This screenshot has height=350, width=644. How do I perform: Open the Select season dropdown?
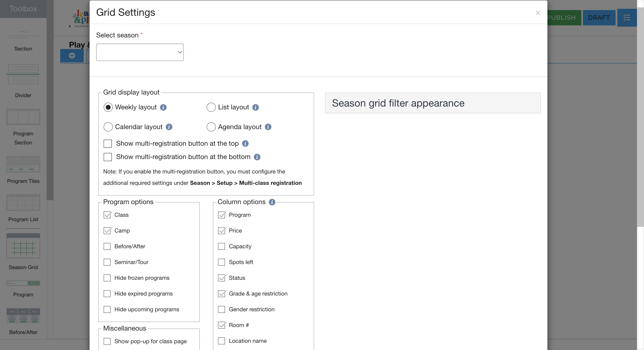[140, 52]
